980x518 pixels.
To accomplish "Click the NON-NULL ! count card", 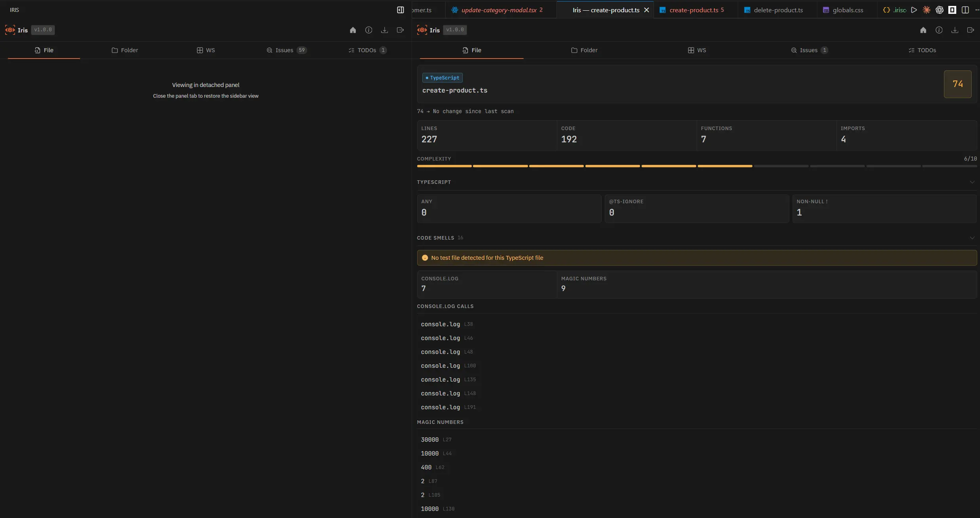I will [885, 208].
